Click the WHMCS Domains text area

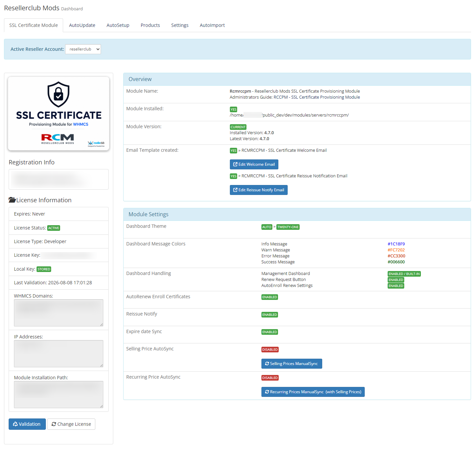point(58,313)
